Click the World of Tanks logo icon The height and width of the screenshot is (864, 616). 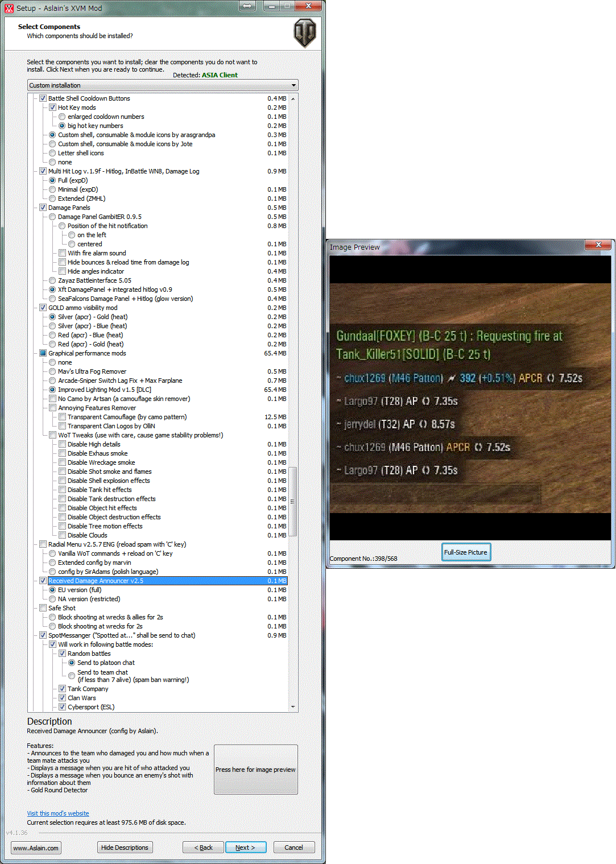304,33
